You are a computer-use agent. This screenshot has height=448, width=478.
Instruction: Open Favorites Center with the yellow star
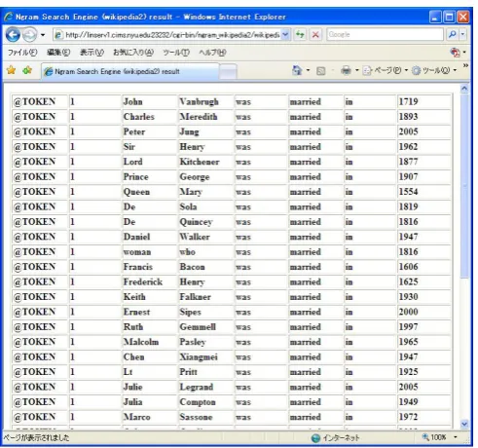click(12, 70)
